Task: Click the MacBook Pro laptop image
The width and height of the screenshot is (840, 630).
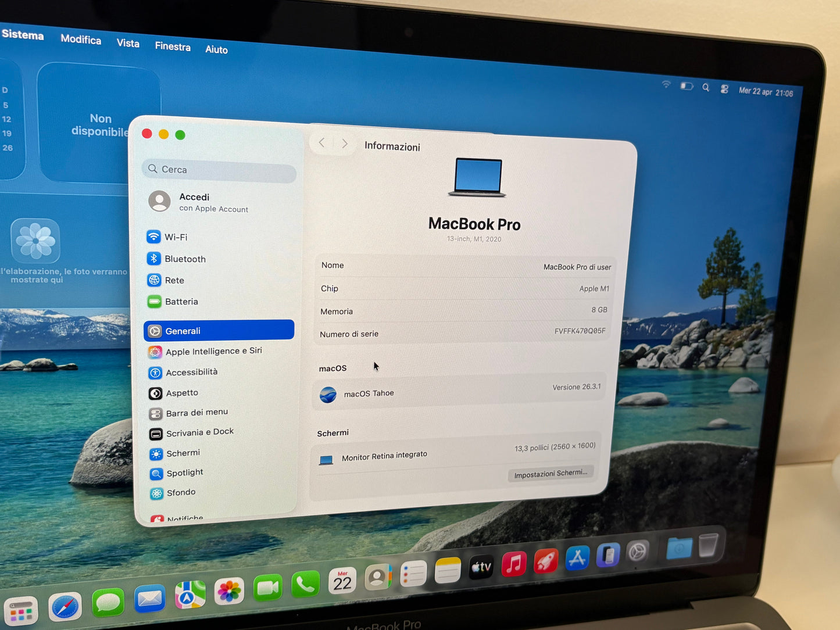Action: coord(477,178)
